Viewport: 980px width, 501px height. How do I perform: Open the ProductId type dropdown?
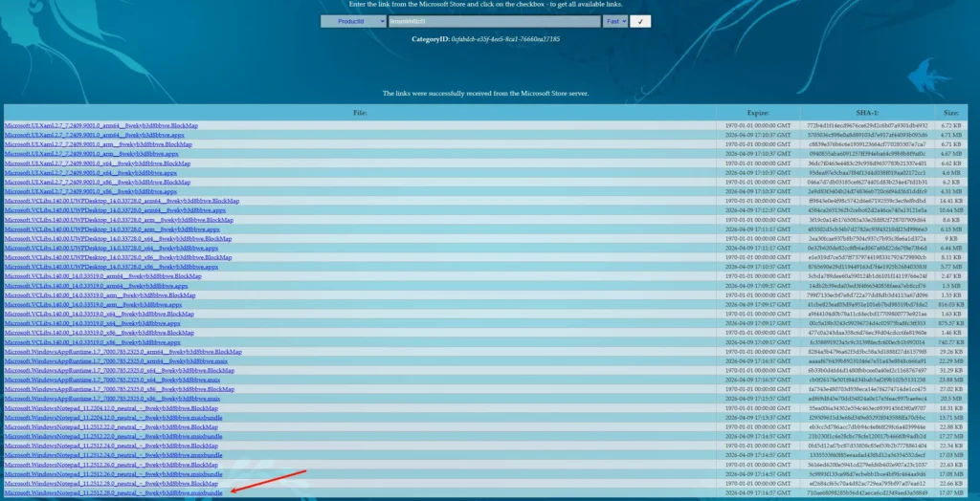(352, 21)
